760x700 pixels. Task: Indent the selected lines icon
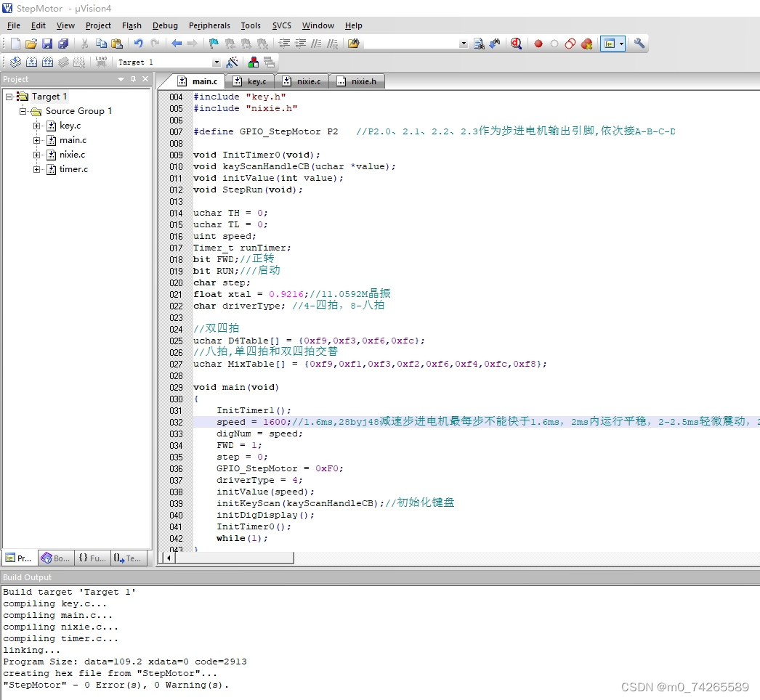point(285,44)
